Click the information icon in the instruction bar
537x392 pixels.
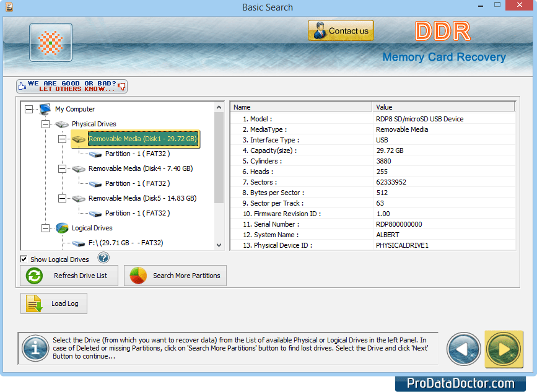35,349
